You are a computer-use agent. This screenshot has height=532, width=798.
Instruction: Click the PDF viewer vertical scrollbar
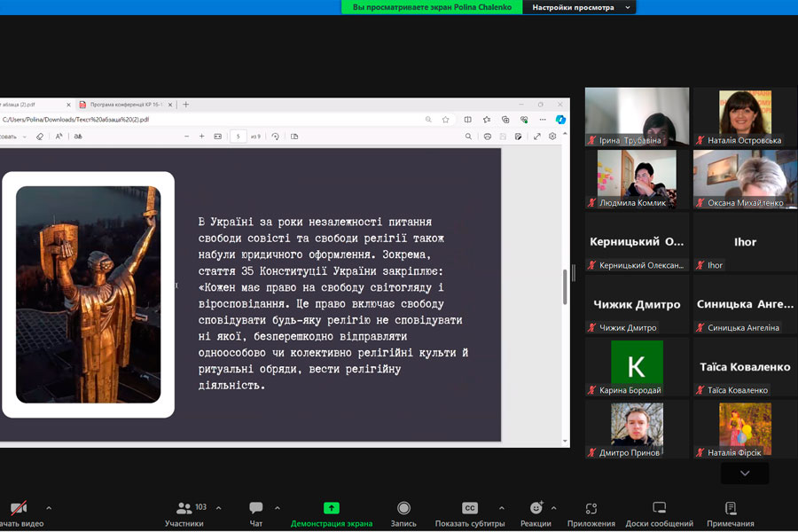[x=565, y=286]
